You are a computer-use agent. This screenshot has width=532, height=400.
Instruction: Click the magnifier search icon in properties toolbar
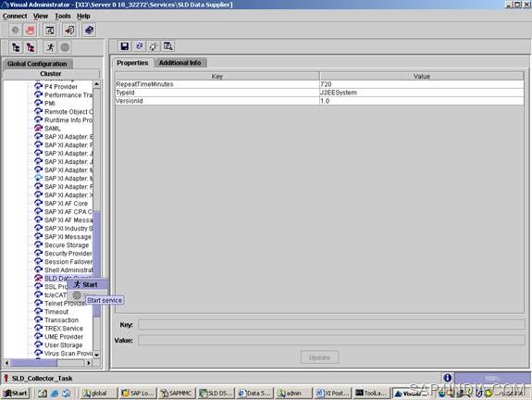[x=168, y=46]
